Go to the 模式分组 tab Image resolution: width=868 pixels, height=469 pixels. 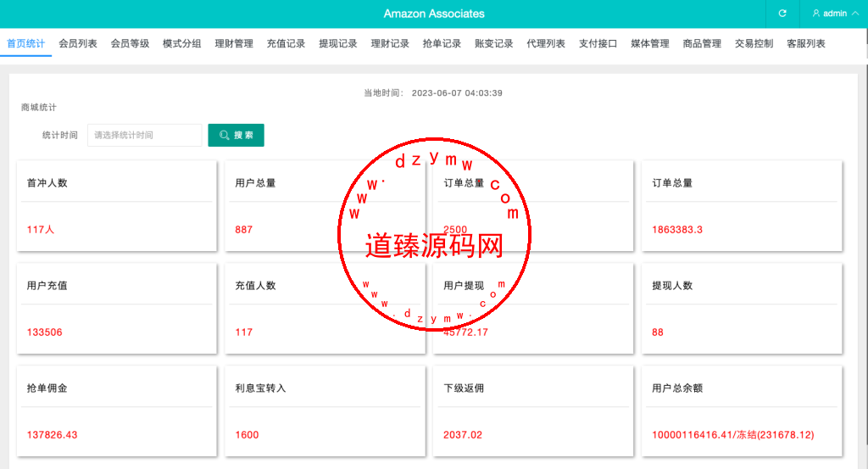click(182, 43)
